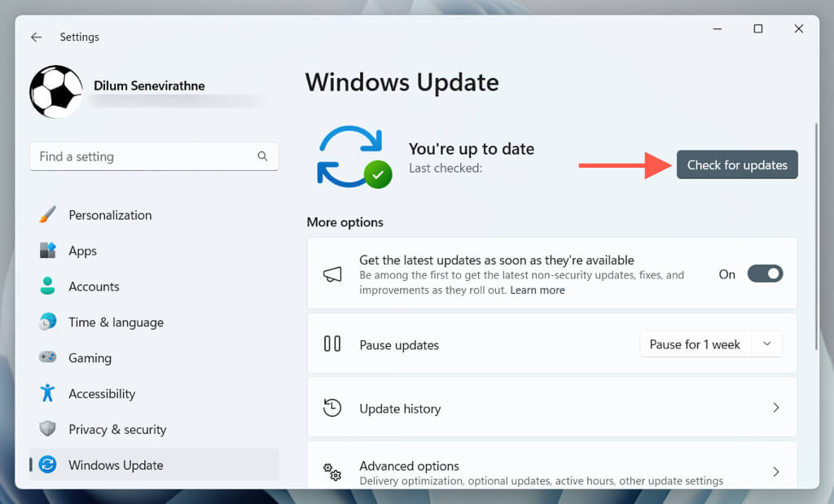Click the back arrow in Settings header

point(36,37)
